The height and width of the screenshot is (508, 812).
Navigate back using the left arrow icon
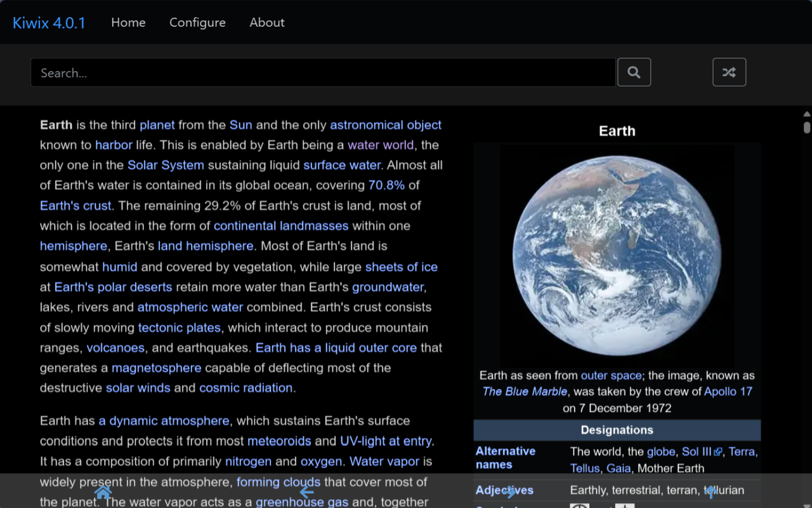(306, 491)
